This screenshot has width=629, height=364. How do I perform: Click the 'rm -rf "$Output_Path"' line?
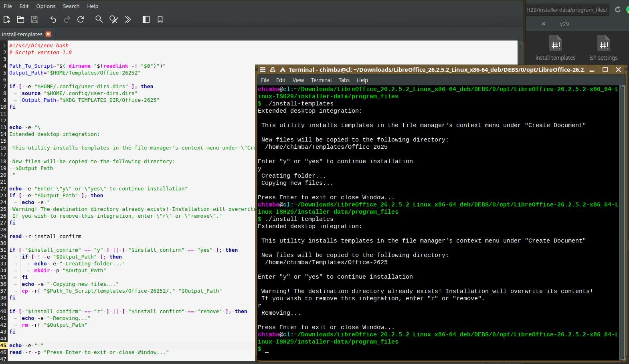[55, 325]
